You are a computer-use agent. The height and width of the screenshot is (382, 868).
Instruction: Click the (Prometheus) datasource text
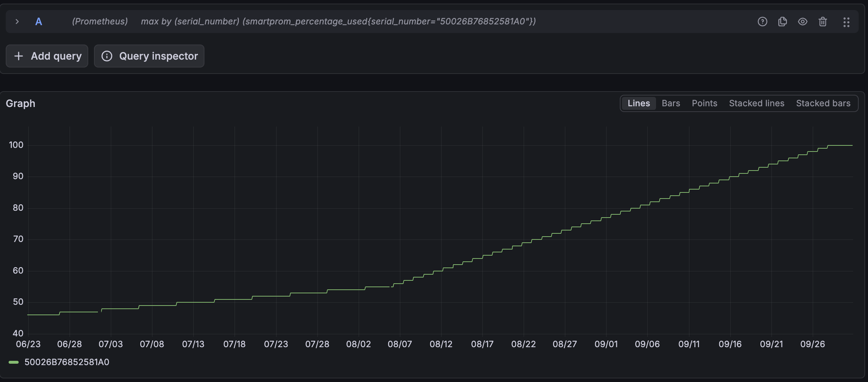[x=100, y=22]
